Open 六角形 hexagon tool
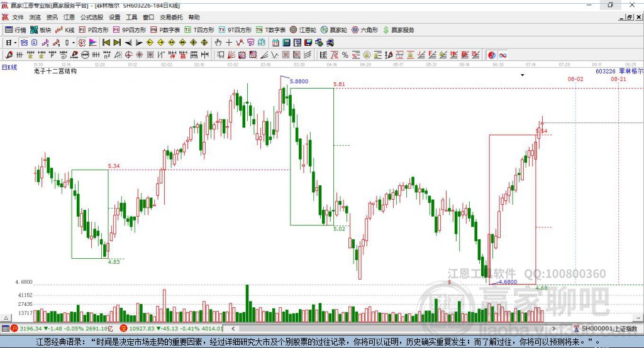This screenshot has height=348, width=644. tap(365, 30)
